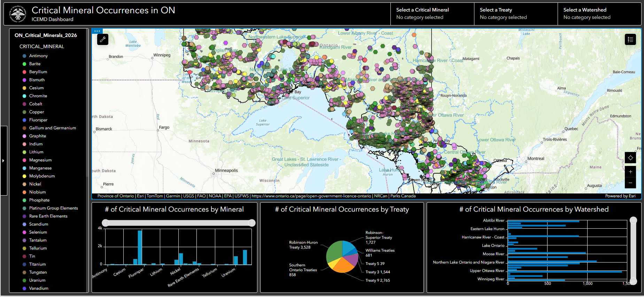Viewport: 644px width, 297px height.
Task: Click the Upper Ottawa River bar
Action: (565, 272)
